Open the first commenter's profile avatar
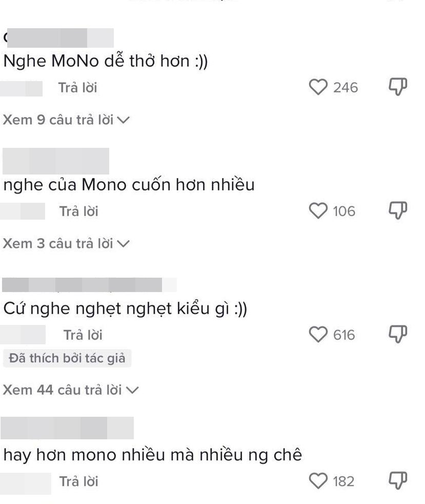The height and width of the screenshot is (504, 425). pyautogui.click(x=62, y=36)
